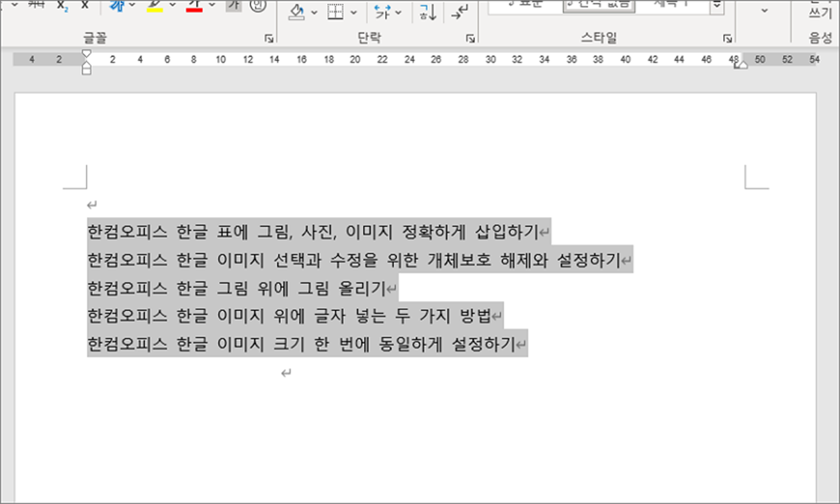Open 글꼴 font dialog launcher

coord(269,39)
